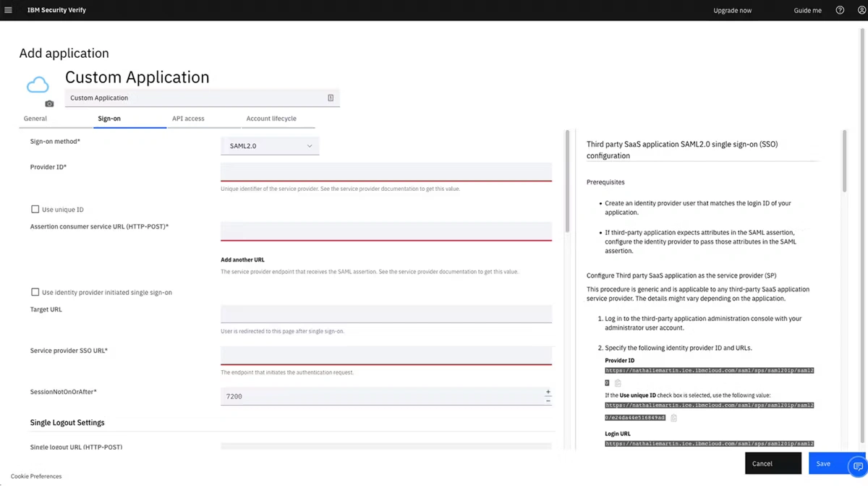Viewport: 868px width, 488px height.
Task: Copy the Provider ID URL with clipboard icon
Action: coord(618,383)
